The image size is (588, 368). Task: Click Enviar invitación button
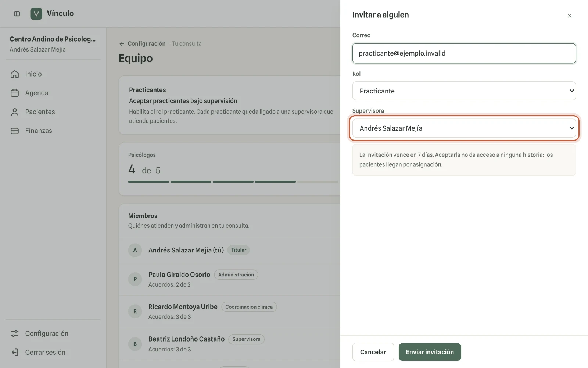click(430, 352)
